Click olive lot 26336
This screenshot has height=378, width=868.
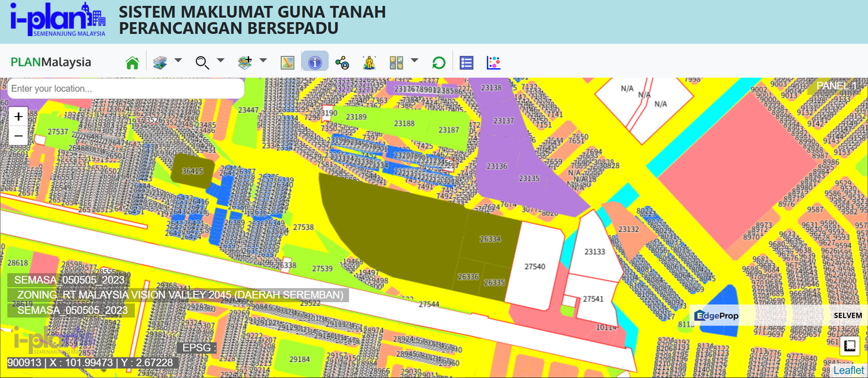tap(468, 277)
